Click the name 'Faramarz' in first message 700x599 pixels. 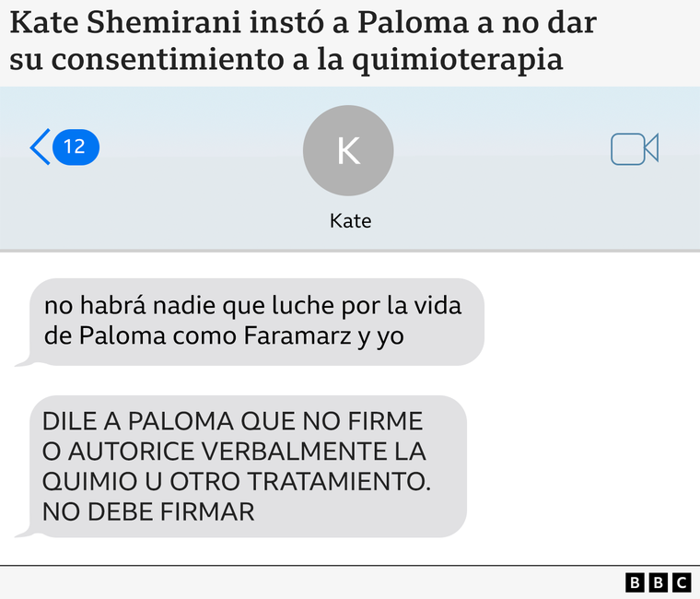pos(297,335)
